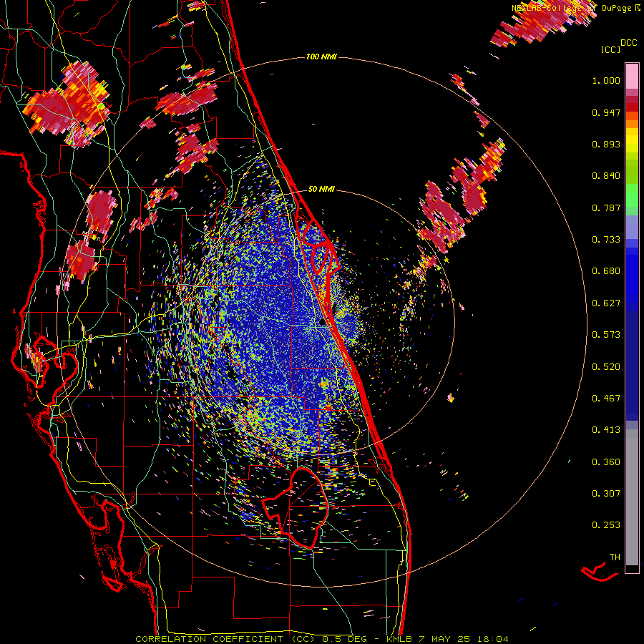Click the DCC label above the color scale
The image size is (644, 644).
(629, 43)
